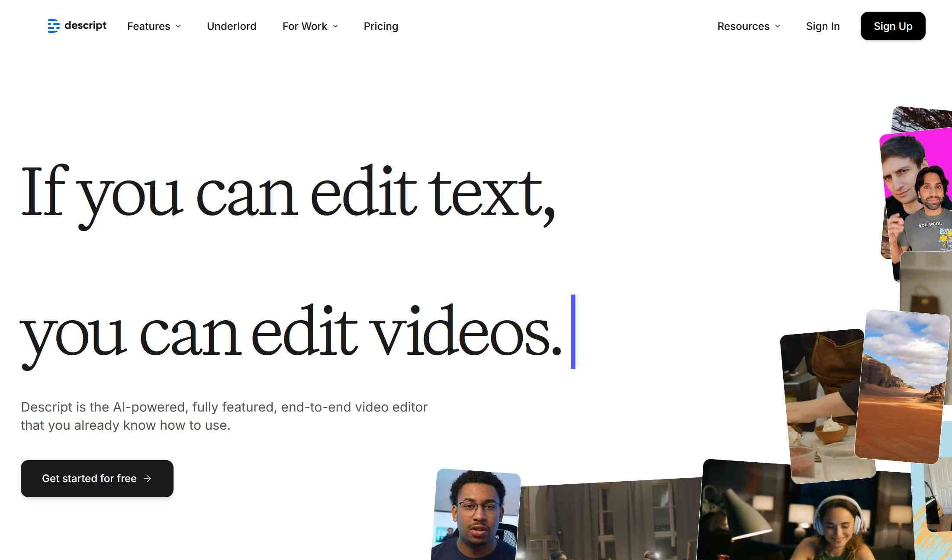Open the Features menu label
This screenshot has height=560, width=952.
point(148,26)
